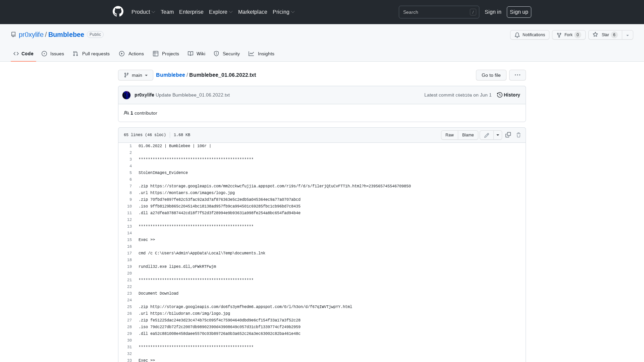Click line number 25

click(x=129, y=307)
